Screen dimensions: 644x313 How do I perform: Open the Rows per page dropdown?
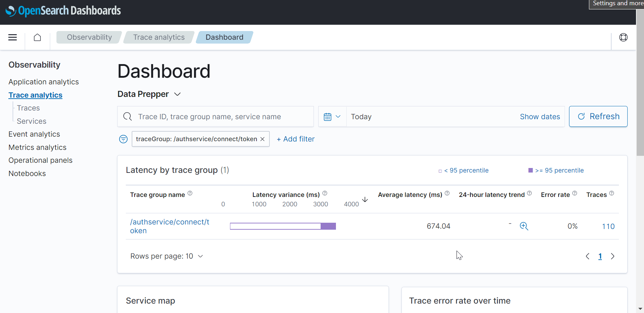tap(167, 256)
